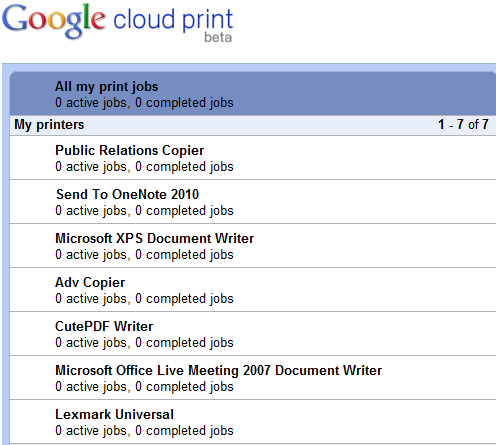This screenshot has width=496, height=445.
Task: Select the Lexmark Universal printer
Action: pyautogui.click(x=253, y=422)
